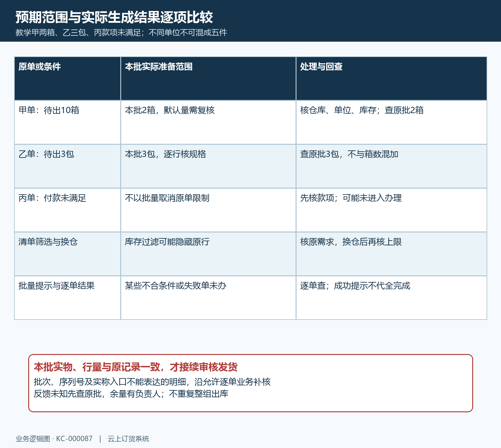Click the red heading 本批实物、行量与原记录一致
The image size is (501, 448).
point(136,367)
